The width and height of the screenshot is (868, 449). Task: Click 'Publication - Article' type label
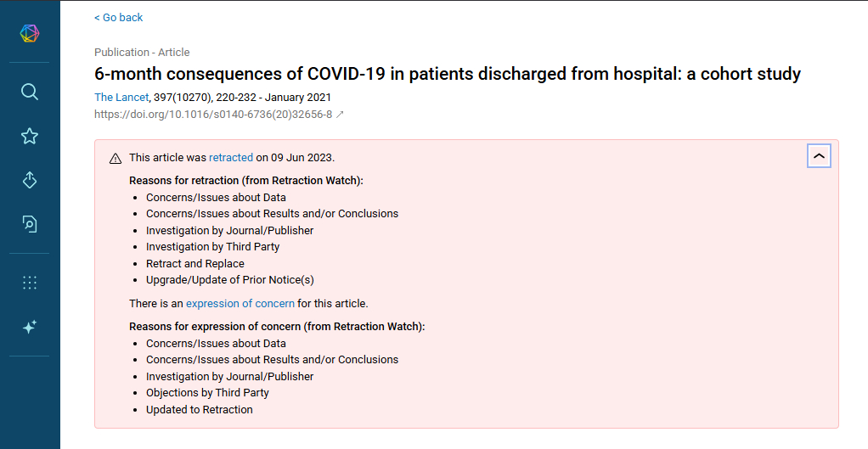coord(142,53)
